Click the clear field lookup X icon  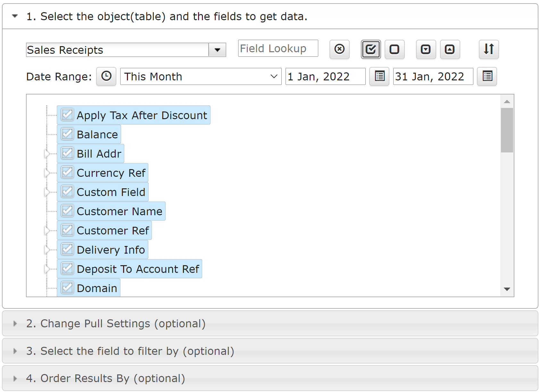(x=339, y=49)
